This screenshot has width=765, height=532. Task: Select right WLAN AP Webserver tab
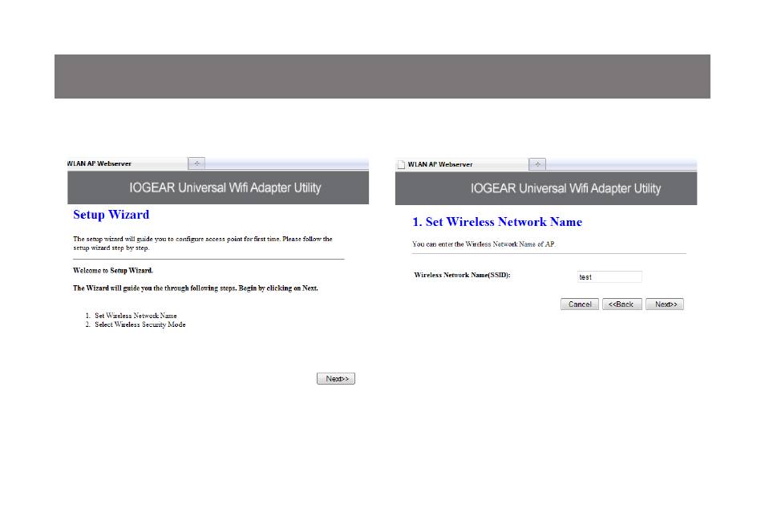pyautogui.click(x=462, y=164)
